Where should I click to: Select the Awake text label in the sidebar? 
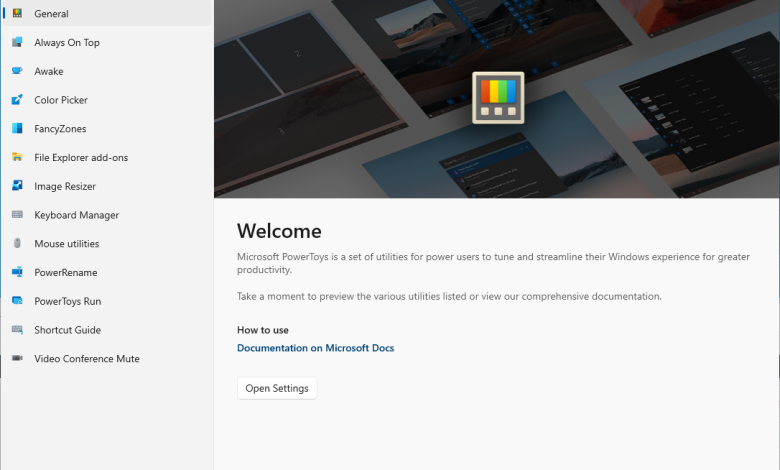pyautogui.click(x=49, y=72)
